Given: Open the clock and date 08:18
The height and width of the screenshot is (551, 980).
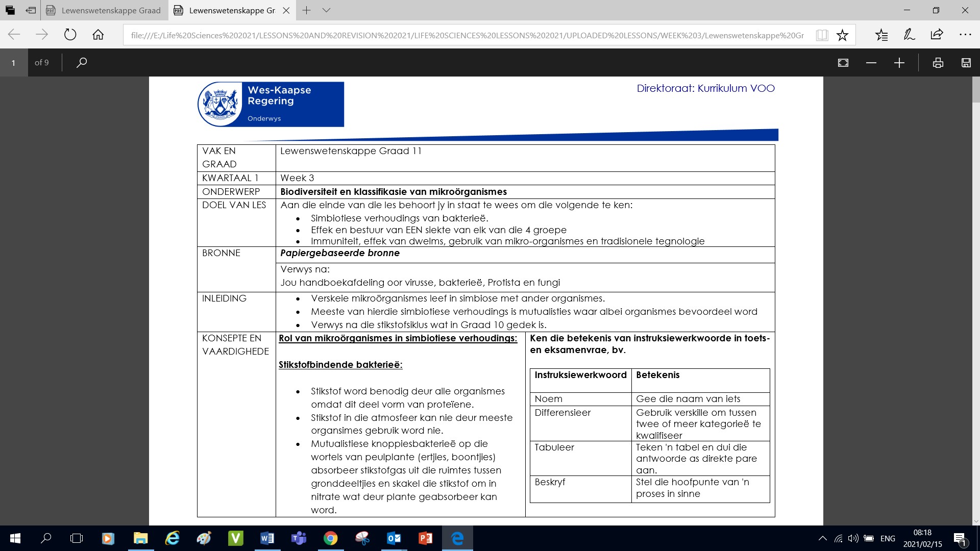Looking at the screenshot, I should pyautogui.click(x=922, y=538).
